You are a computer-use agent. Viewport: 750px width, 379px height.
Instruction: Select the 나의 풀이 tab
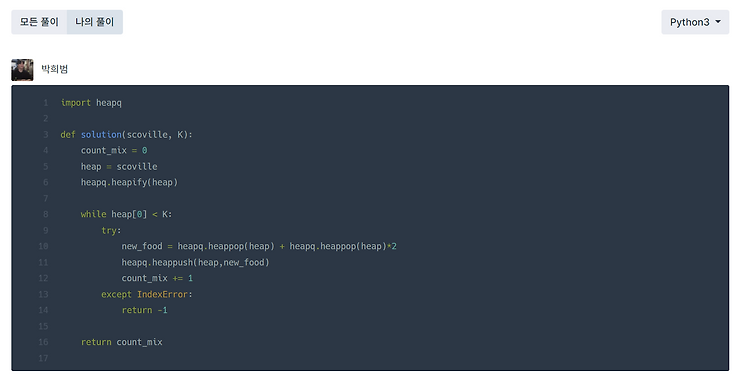pyautogui.click(x=95, y=22)
